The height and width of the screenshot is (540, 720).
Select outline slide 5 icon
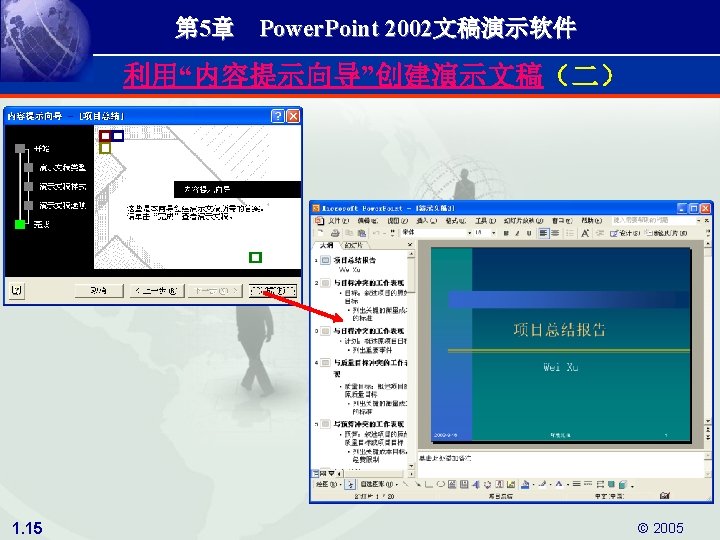[x=326, y=424]
